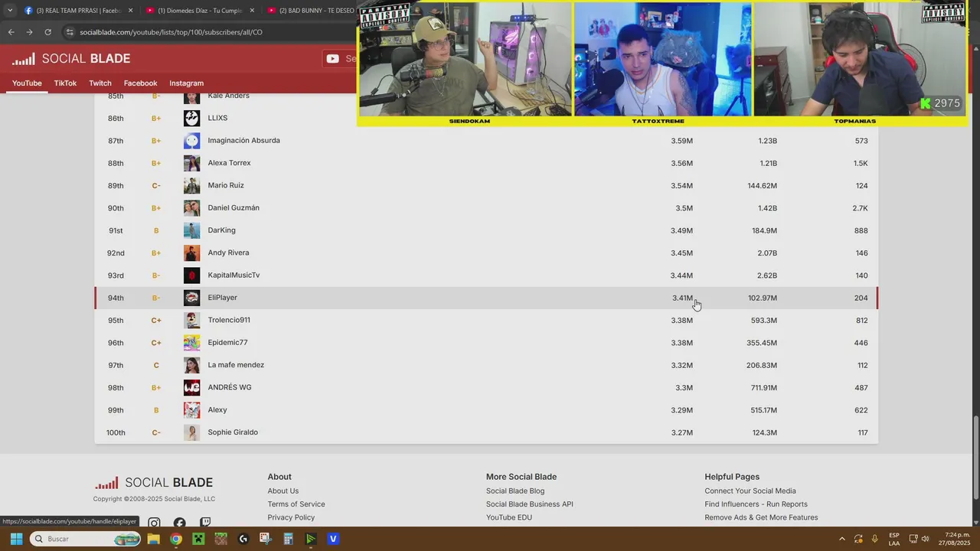Select the Twitch platform tab

(100, 83)
